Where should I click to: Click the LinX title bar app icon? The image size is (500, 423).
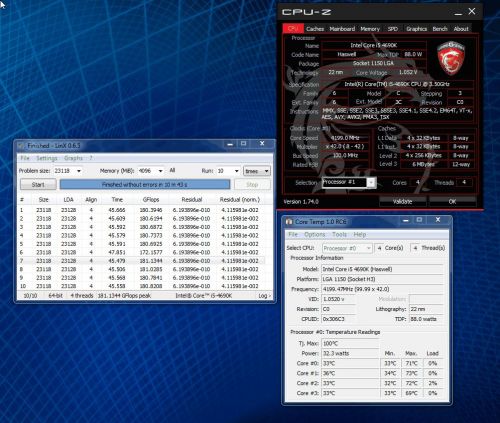pyautogui.click(x=21, y=146)
